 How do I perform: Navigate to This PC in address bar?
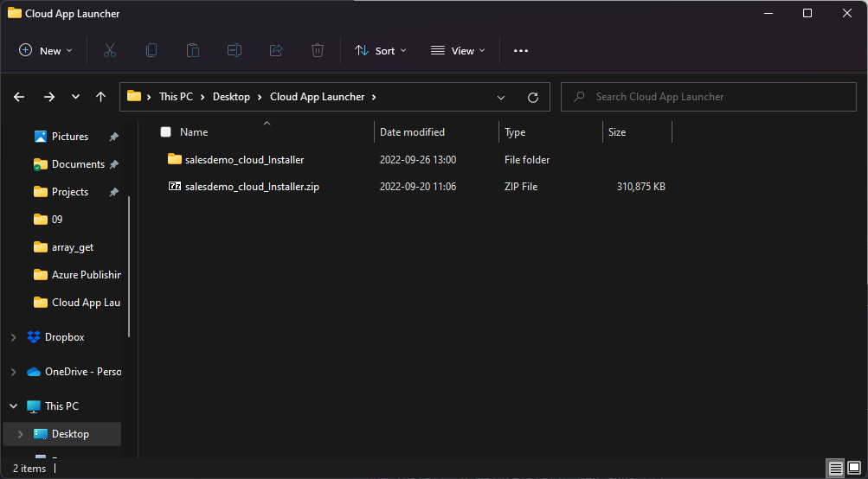(x=176, y=97)
